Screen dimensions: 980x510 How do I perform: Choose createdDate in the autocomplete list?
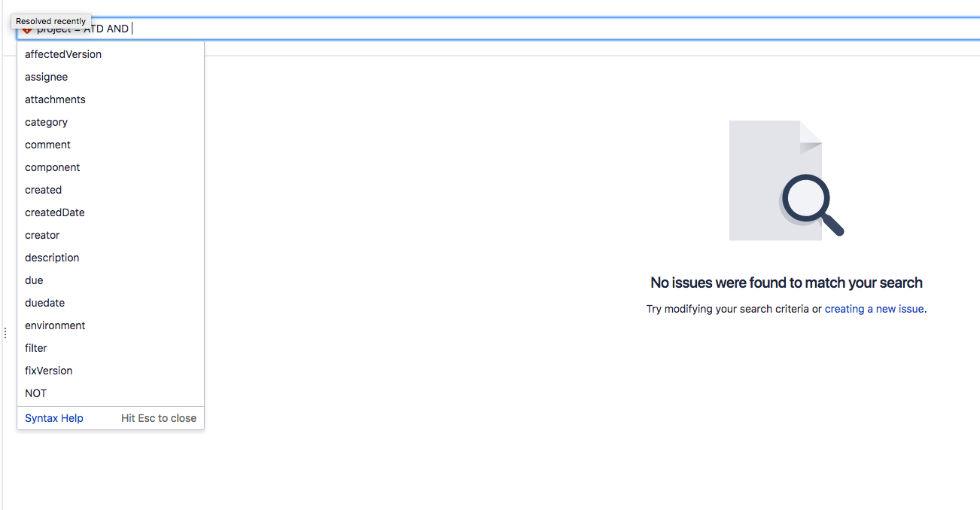pyautogui.click(x=111, y=212)
